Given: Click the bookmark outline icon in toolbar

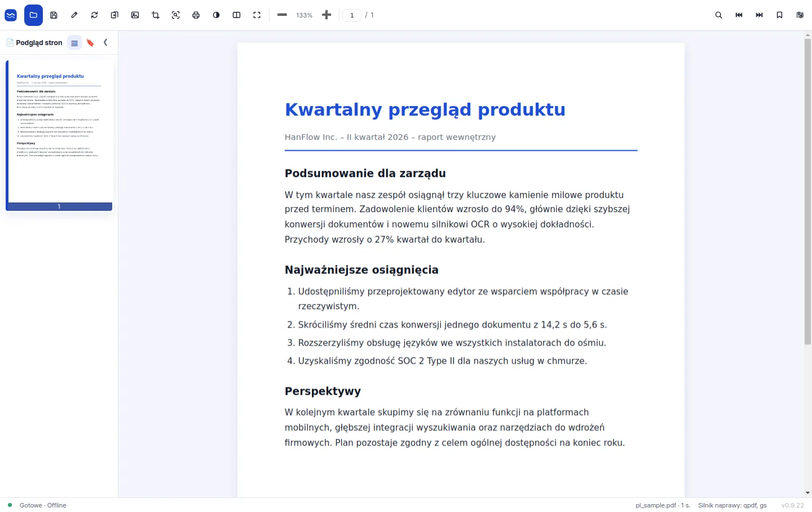Looking at the screenshot, I should pyautogui.click(x=779, y=15).
